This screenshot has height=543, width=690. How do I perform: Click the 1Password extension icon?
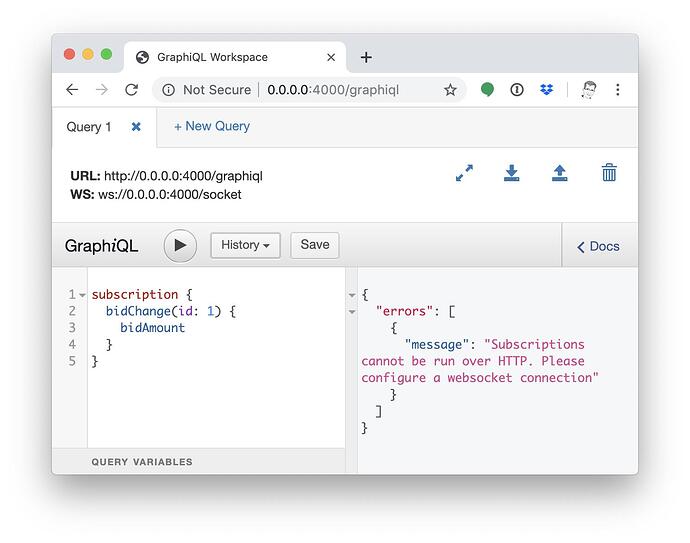tap(517, 90)
